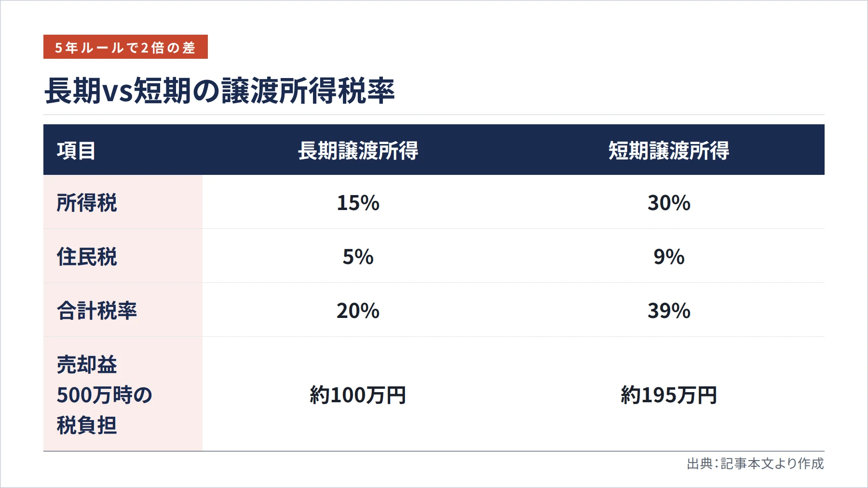Click the 39% total rate cell
The width and height of the screenshot is (868, 488).
point(669,310)
